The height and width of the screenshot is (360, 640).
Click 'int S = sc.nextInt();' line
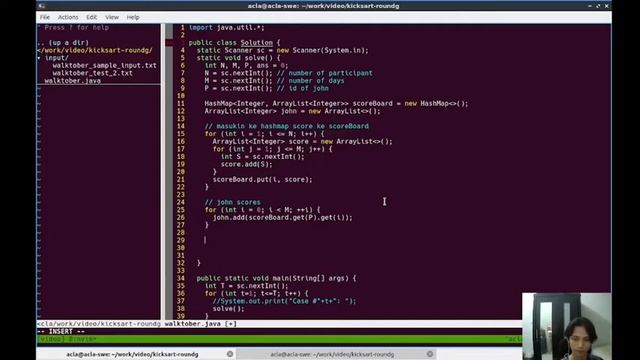(262, 157)
